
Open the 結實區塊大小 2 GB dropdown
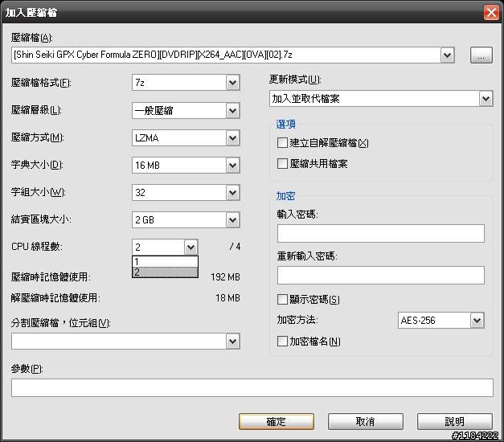coord(233,220)
